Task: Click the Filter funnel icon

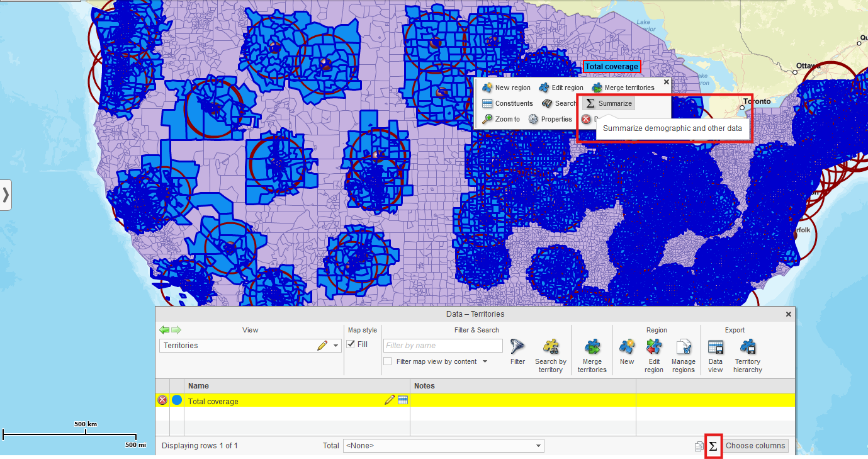Action: (517, 351)
